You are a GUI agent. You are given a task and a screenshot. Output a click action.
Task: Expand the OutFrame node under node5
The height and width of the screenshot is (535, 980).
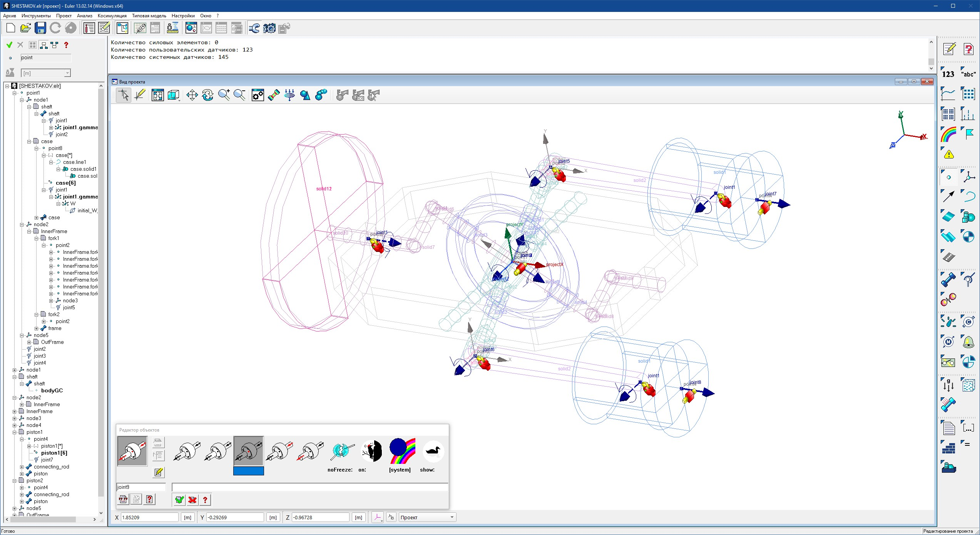(29, 342)
